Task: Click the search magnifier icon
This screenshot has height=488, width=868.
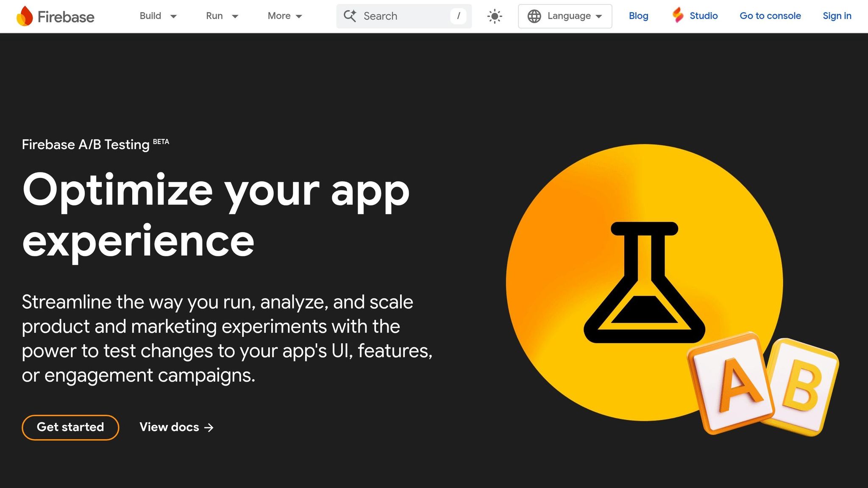Action: pos(350,16)
